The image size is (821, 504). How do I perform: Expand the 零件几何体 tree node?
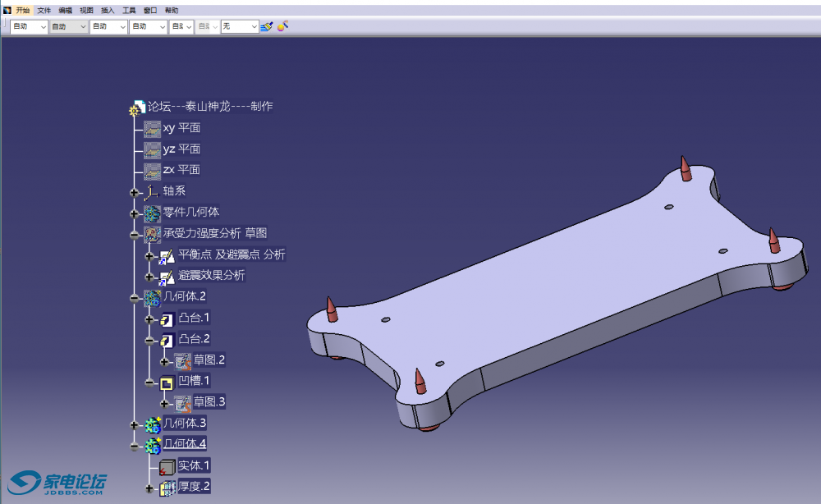(135, 213)
